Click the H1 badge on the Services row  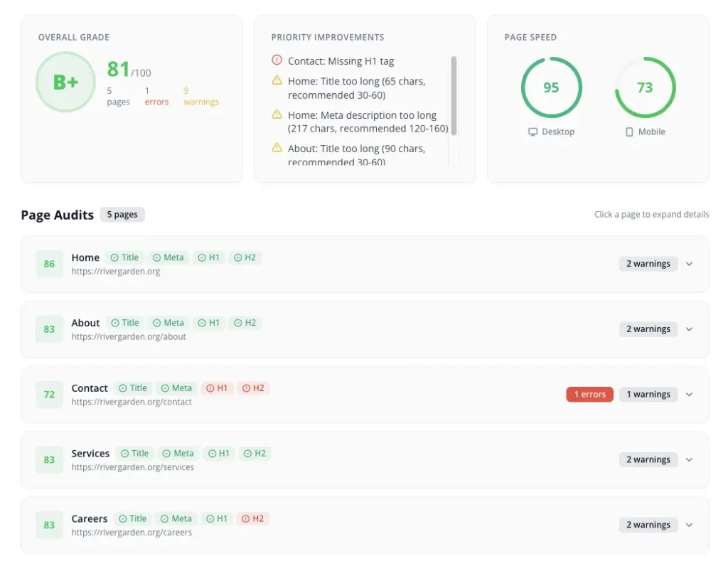pyautogui.click(x=219, y=453)
